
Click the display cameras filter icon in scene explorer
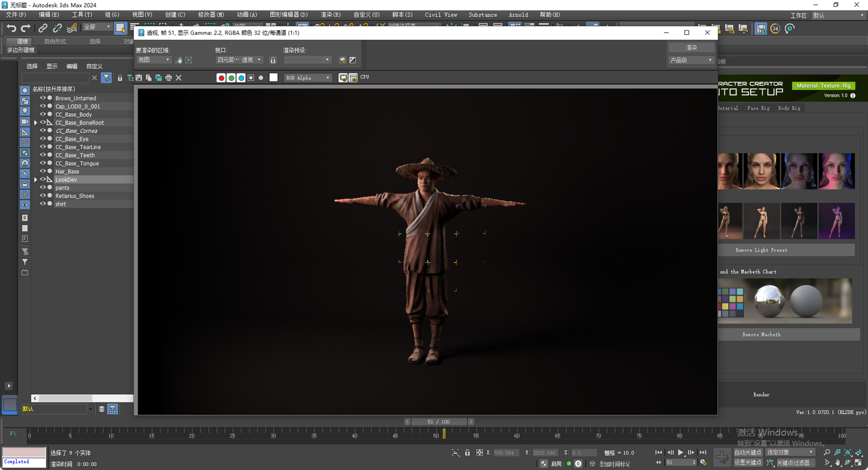click(x=25, y=121)
